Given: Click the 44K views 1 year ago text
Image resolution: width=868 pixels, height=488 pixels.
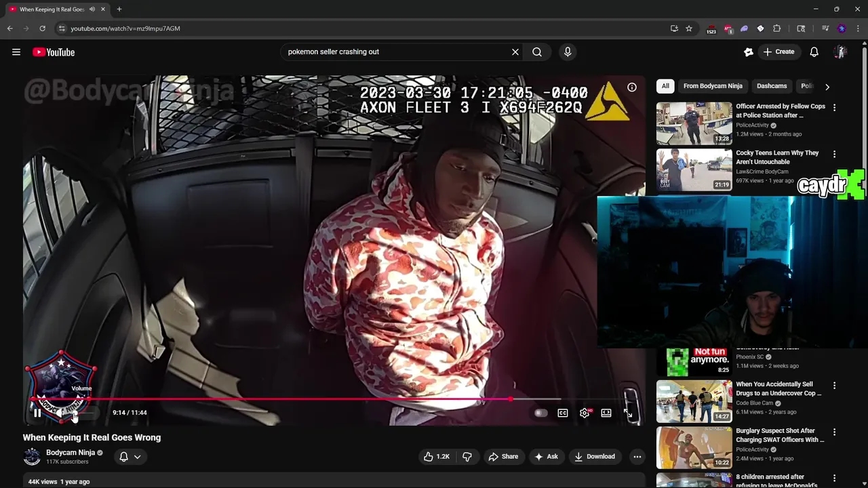Looking at the screenshot, I should coord(59,482).
